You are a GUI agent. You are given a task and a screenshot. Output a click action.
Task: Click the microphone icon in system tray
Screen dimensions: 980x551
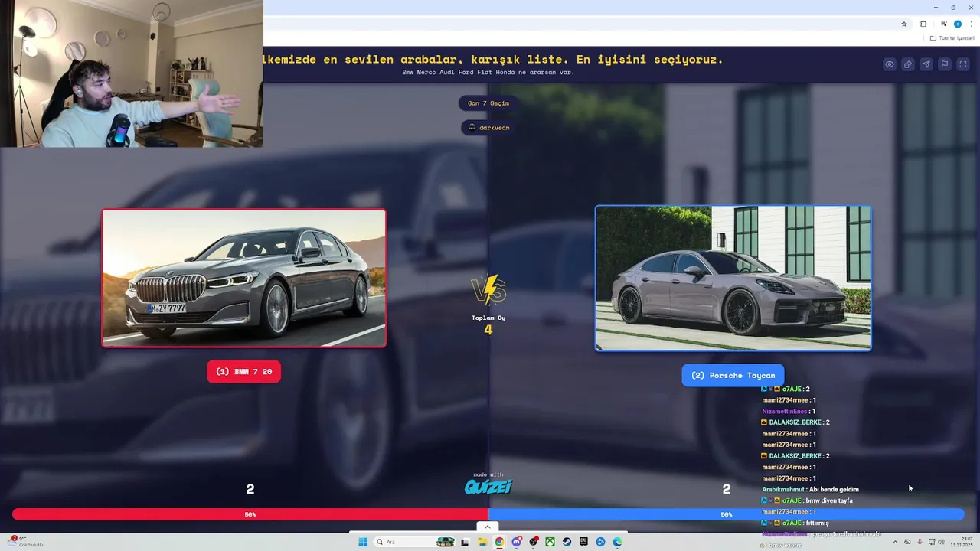click(920, 542)
